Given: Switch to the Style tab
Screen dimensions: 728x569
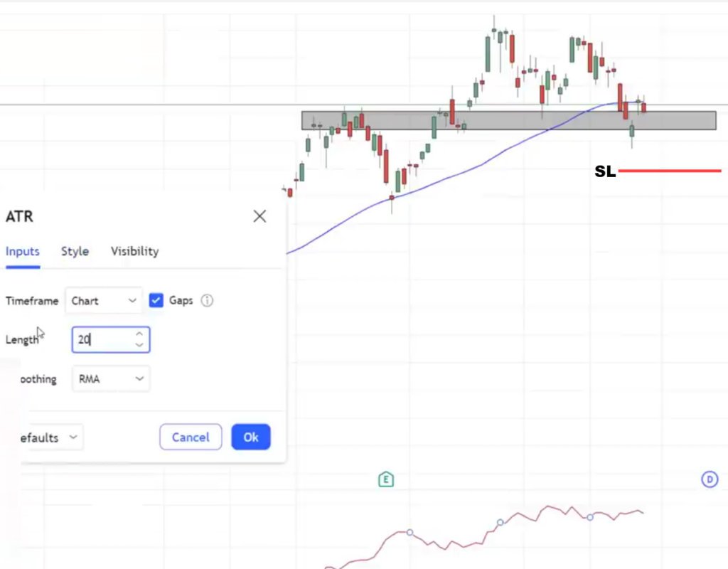Looking at the screenshot, I should coord(75,251).
